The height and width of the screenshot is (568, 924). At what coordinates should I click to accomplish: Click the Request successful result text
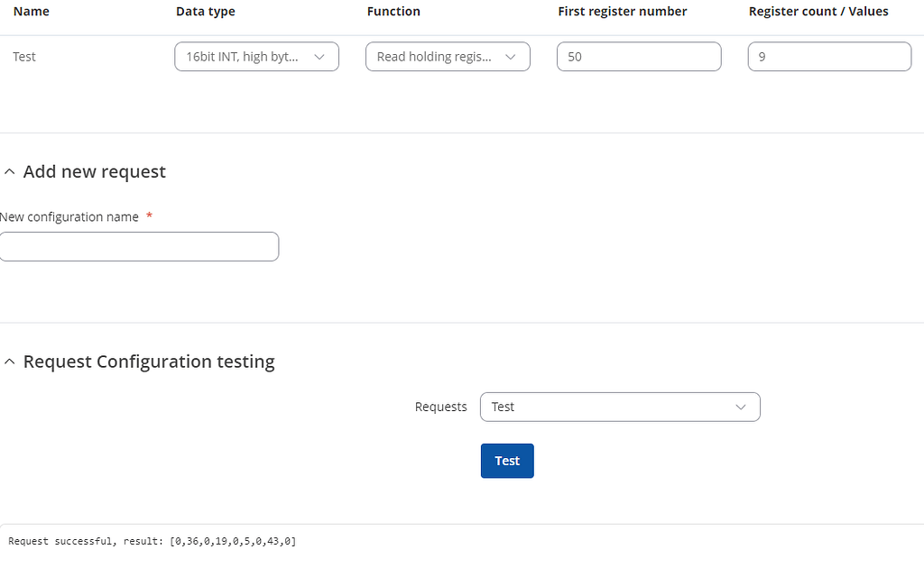(152, 541)
